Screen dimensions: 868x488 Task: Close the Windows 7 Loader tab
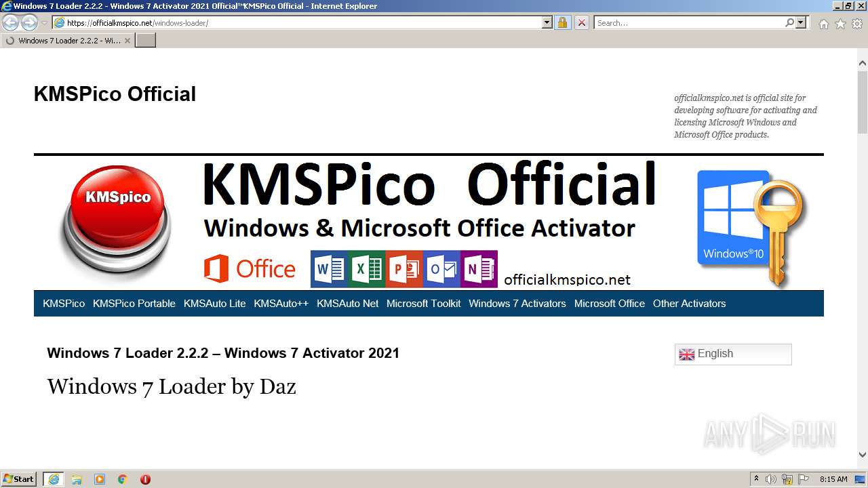(127, 41)
